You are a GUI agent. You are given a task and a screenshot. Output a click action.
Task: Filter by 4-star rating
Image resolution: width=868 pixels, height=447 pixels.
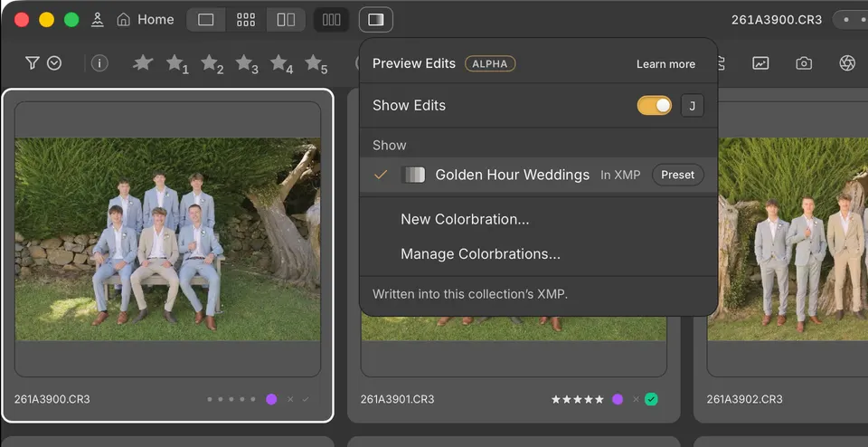click(x=281, y=63)
